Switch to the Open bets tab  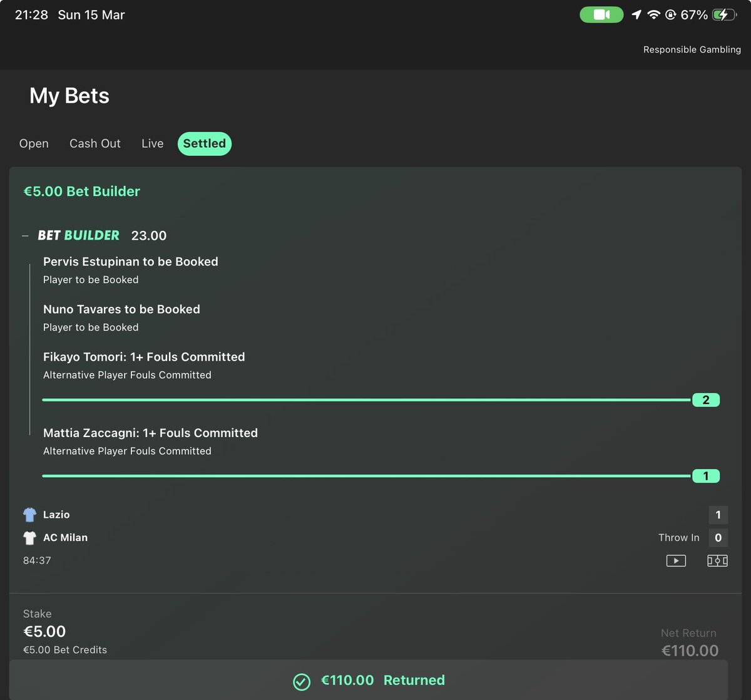click(x=34, y=143)
